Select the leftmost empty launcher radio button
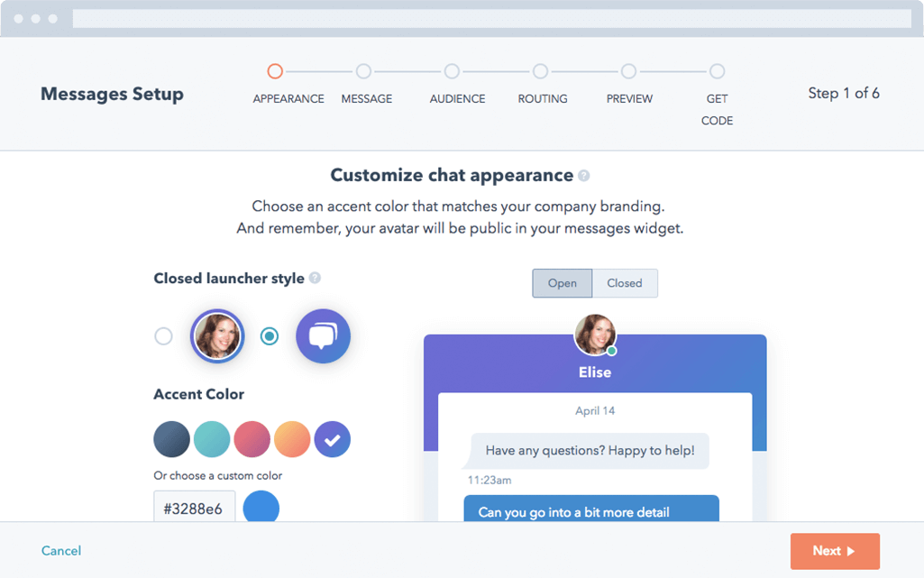This screenshot has width=924, height=578. (163, 335)
